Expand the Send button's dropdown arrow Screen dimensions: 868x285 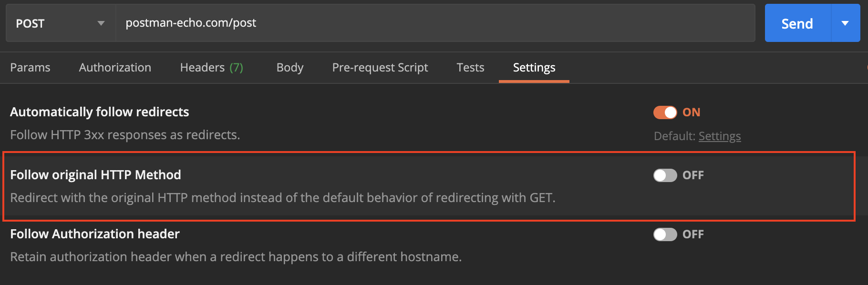coord(845,22)
